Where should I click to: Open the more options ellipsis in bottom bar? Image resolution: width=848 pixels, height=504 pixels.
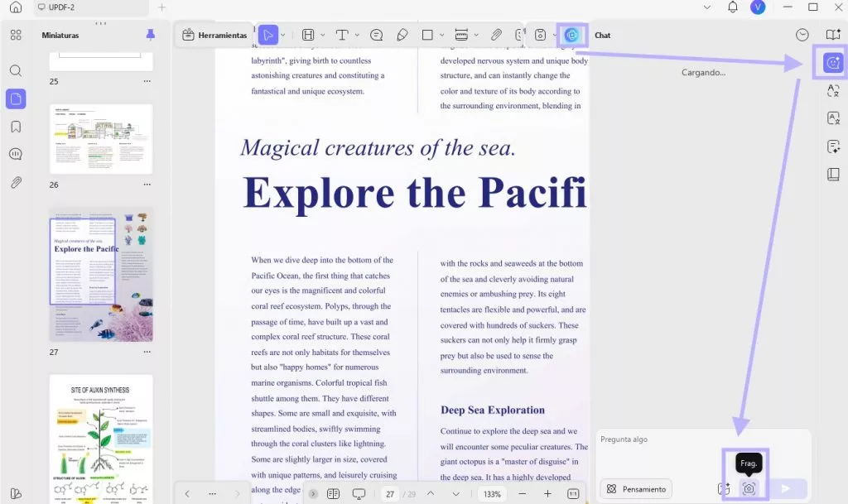tap(213, 494)
